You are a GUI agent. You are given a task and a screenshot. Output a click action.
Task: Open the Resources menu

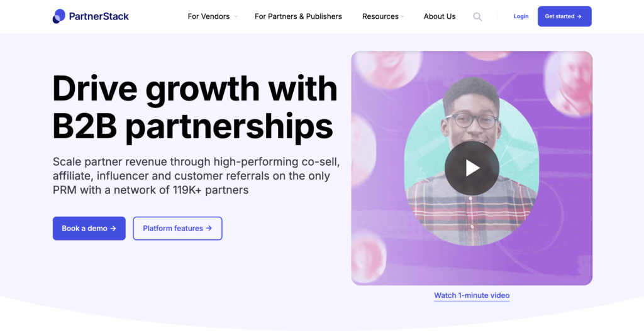(380, 16)
